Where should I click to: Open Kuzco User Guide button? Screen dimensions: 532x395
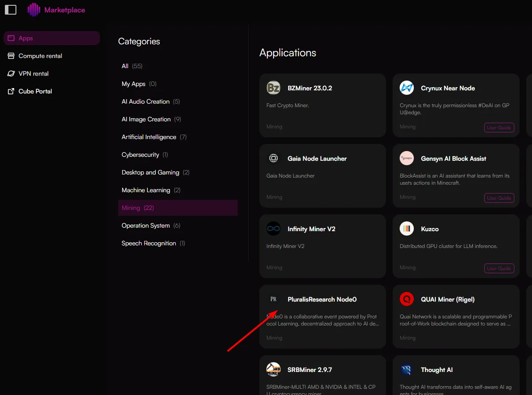499,268
